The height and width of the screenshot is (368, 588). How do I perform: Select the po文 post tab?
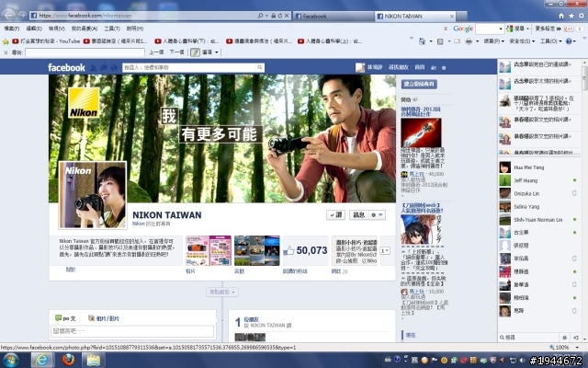(65, 318)
